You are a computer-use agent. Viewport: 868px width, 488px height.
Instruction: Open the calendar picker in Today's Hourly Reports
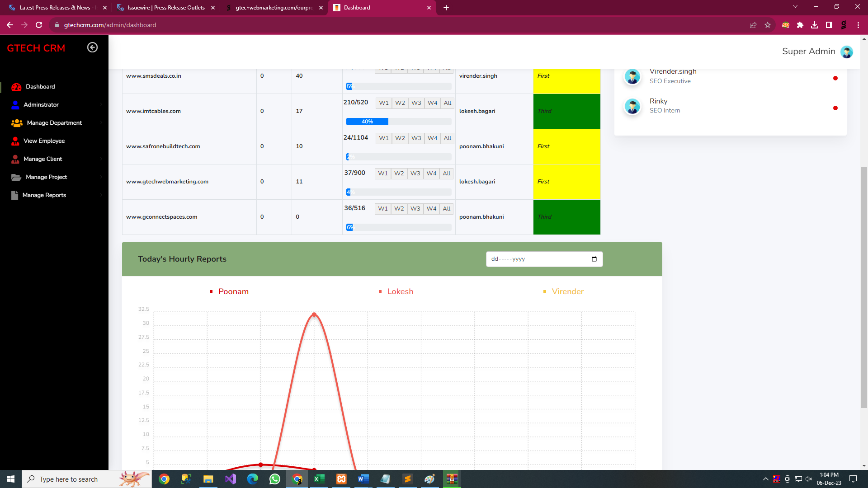click(594, 259)
